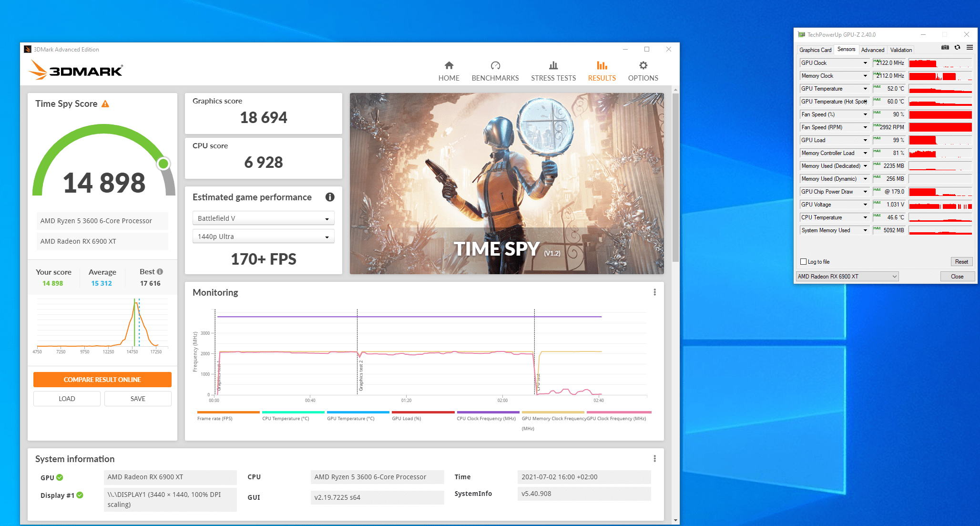This screenshot has height=526, width=980.
Task: Click the Close button in GPU-Z
Action: [x=957, y=277]
